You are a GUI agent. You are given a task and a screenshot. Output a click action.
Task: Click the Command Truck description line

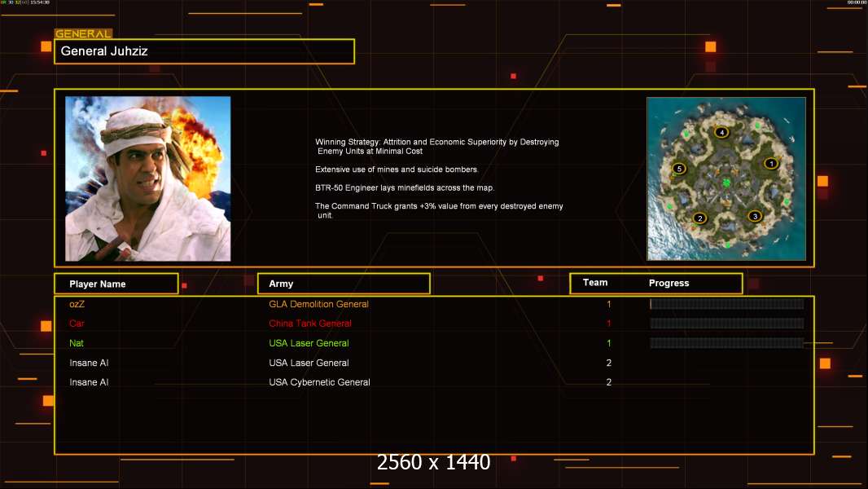[x=439, y=210]
